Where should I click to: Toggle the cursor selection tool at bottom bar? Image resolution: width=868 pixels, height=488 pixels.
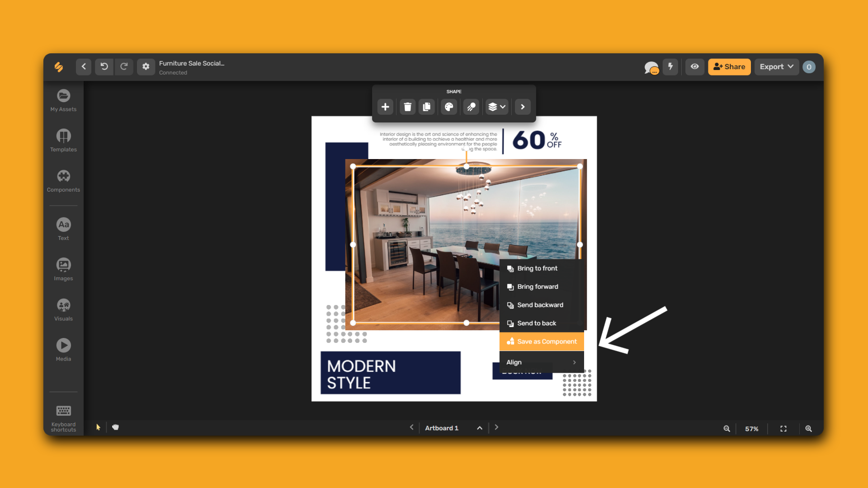[98, 428]
